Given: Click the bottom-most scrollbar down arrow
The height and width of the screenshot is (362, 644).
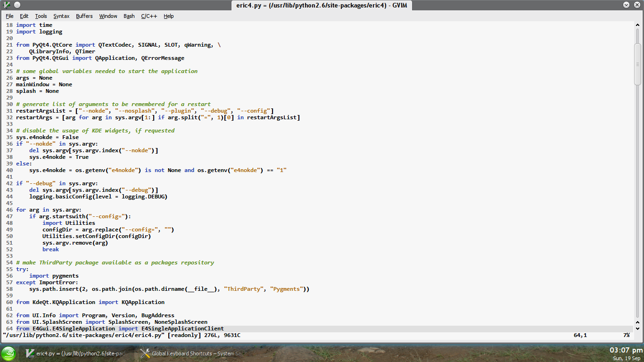Looking at the screenshot, I should click(637, 328).
